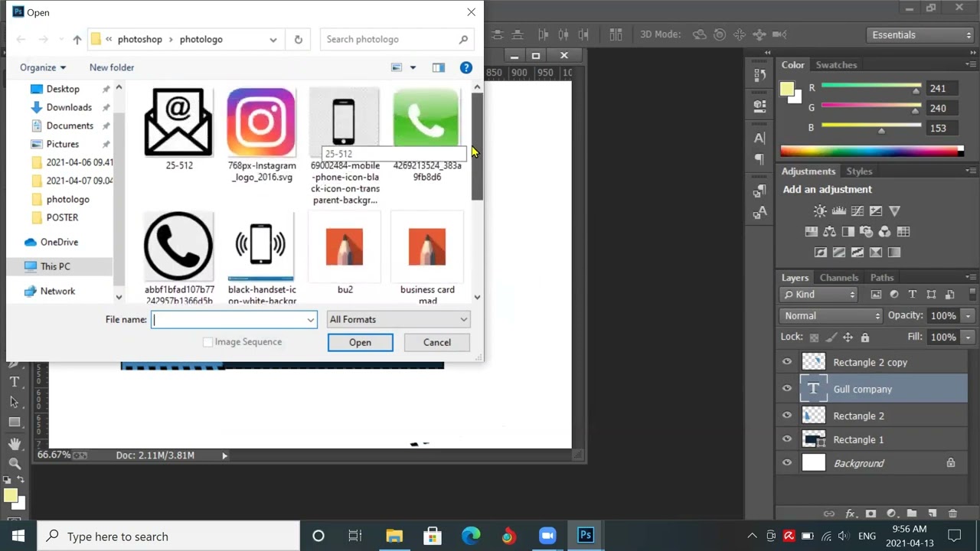Add a Gradient Map adjustment
This screenshot has width=980, height=551.
[894, 253]
